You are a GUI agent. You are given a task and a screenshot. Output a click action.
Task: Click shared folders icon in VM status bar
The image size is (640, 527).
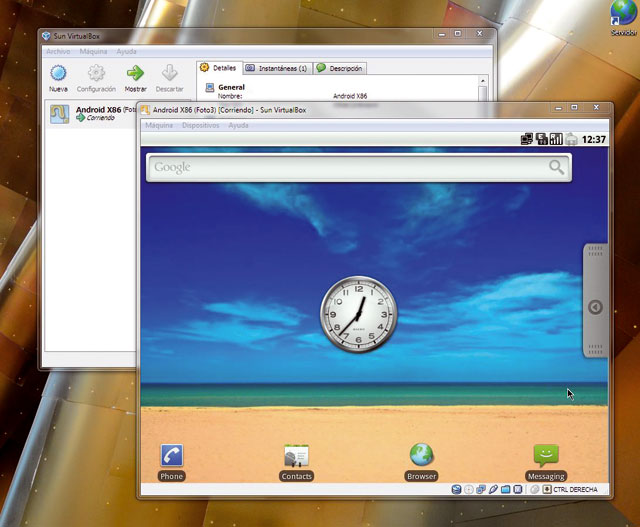[x=506, y=489]
